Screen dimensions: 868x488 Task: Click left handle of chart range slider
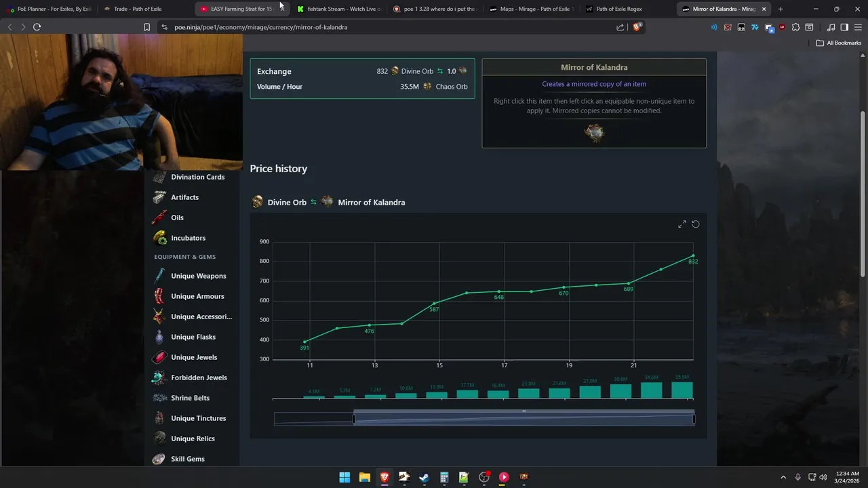[x=353, y=419]
